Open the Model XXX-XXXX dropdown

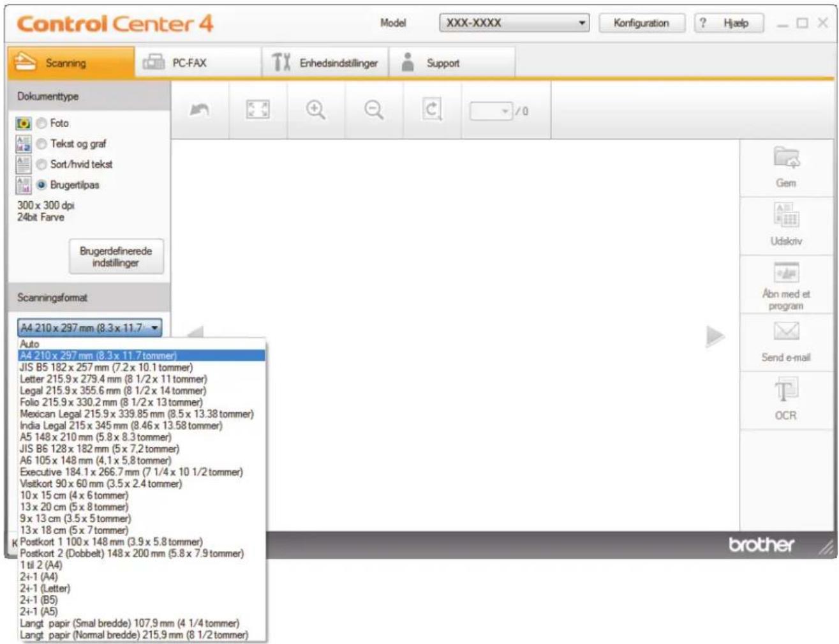514,23
